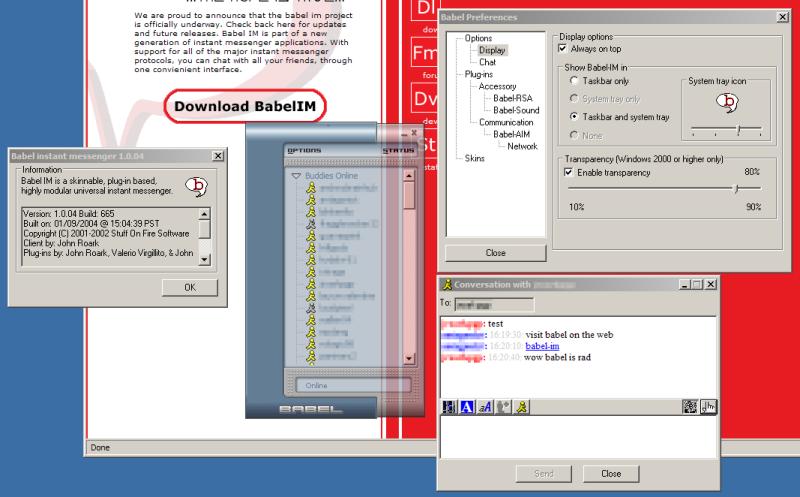Screen dimensions: 800x497
Task: Click the 'visit babel on the web' message
Action: pyautogui.click(x=569, y=335)
